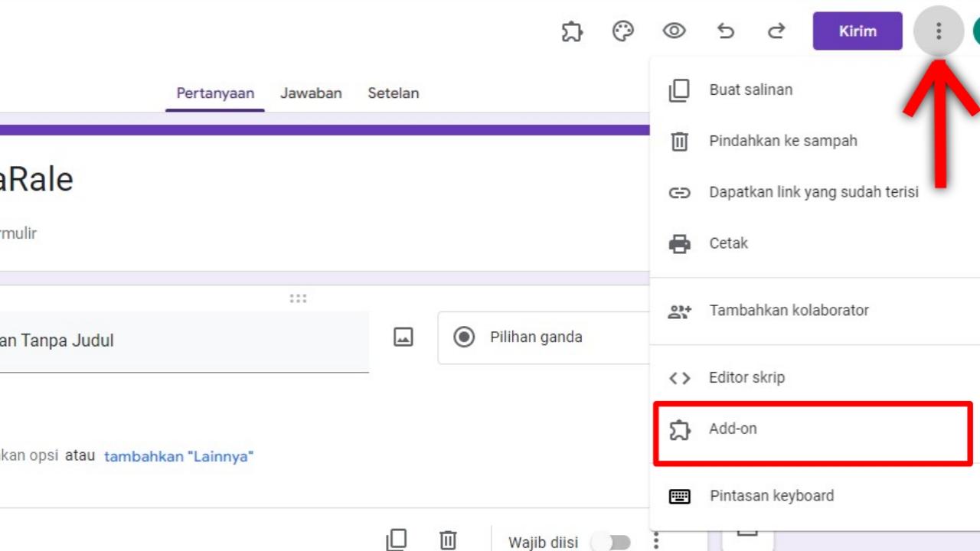Click the puzzle icon beside Add-on

[x=679, y=430]
